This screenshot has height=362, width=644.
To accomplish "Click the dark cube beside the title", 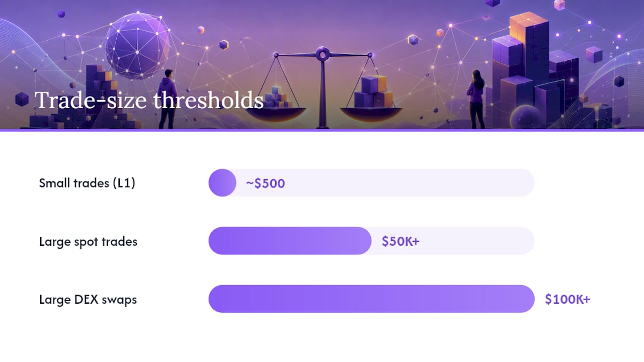I will click(22, 99).
